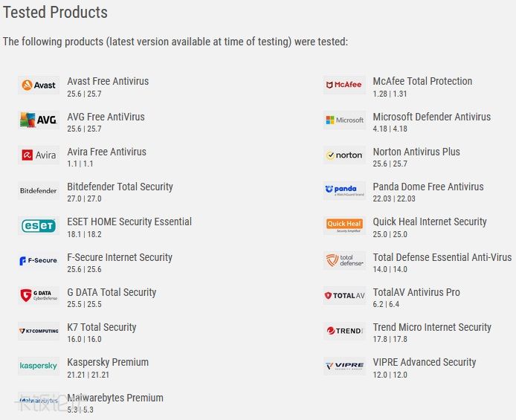516x420 pixels.
Task: Click the VIPRE logo icon
Action: tap(344, 366)
